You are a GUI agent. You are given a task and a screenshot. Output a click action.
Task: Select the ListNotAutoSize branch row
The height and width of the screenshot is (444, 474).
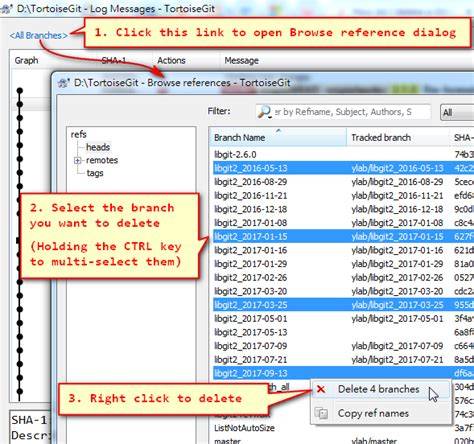coord(343,428)
